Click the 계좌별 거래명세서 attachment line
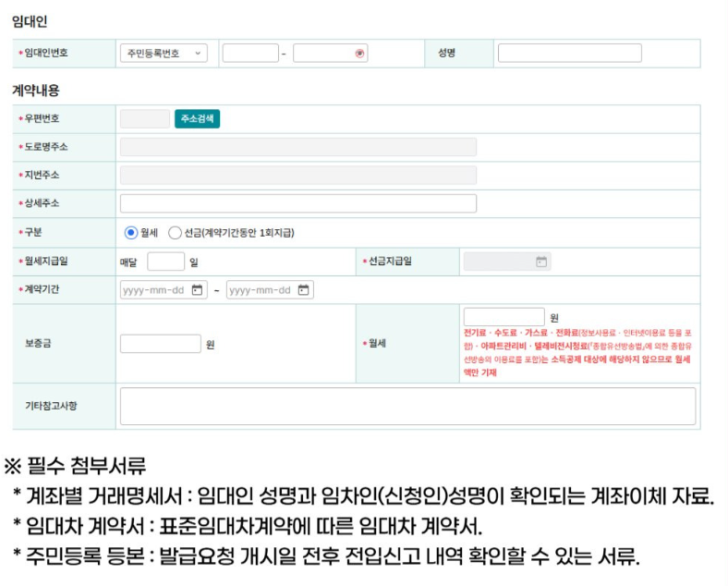This screenshot has height=586, width=728. pos(363,496)
